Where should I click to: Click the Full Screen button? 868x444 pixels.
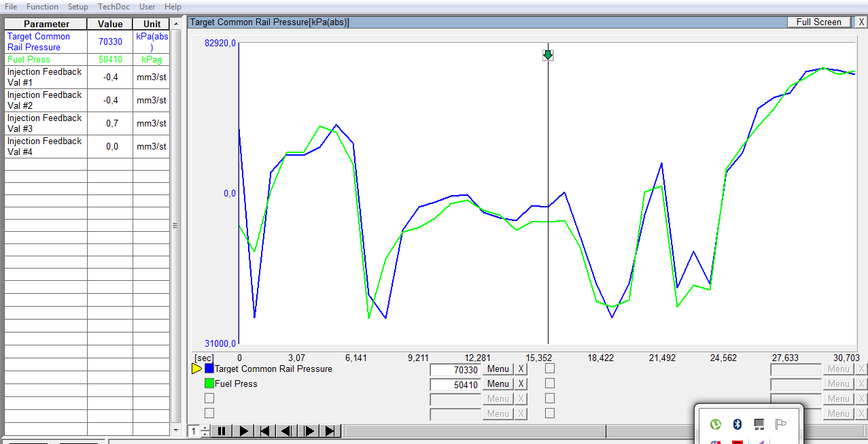coord(818,22)
